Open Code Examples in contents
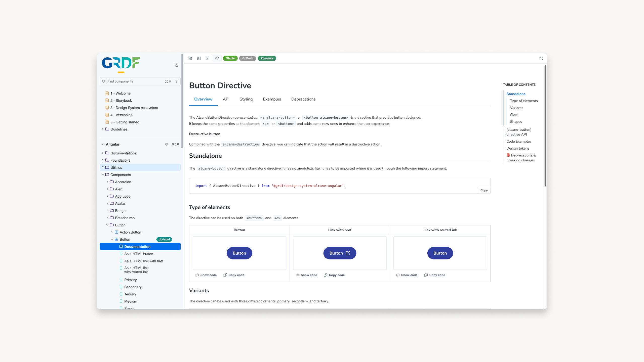Viewport: 644px width, 362px height. (519, 141)
